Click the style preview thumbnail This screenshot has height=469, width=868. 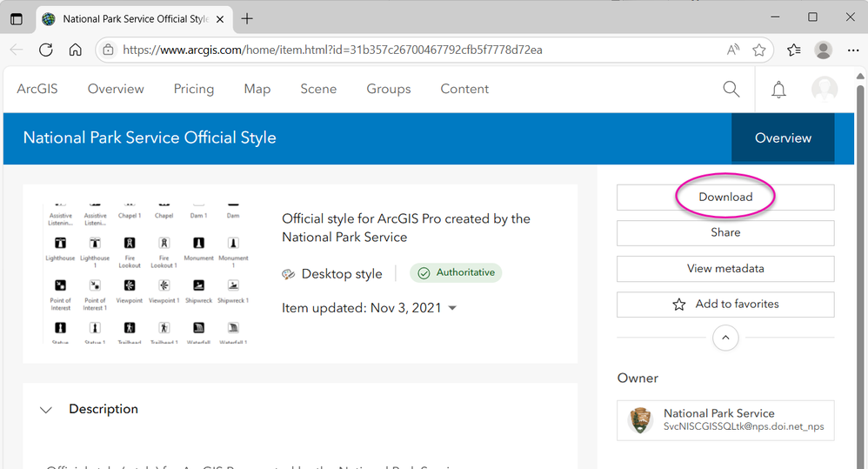point(146,273)
